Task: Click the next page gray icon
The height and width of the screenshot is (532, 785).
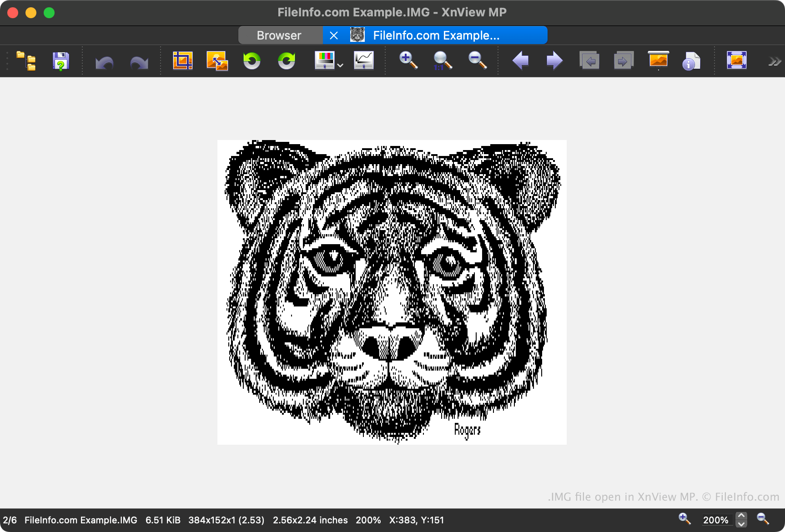Action: click(624, 60)
